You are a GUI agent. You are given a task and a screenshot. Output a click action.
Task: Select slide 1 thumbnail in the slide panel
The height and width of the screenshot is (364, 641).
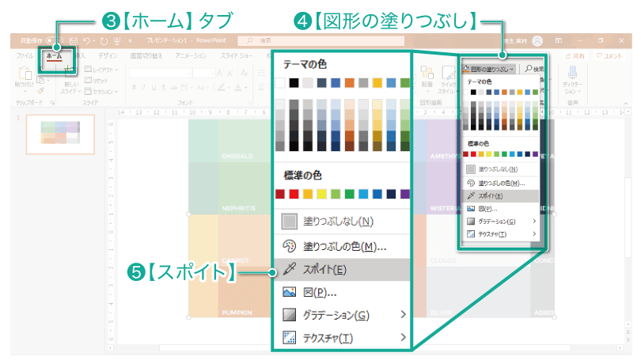click(60, 135)
